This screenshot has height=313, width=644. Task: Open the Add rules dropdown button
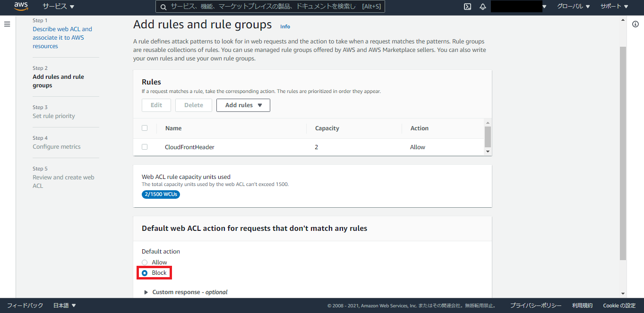point(243,105)
